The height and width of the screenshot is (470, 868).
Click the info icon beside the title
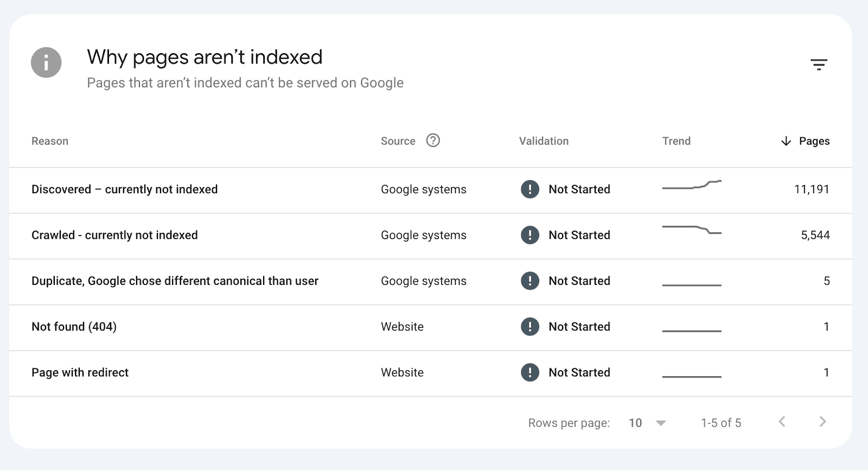click(46, 62)
